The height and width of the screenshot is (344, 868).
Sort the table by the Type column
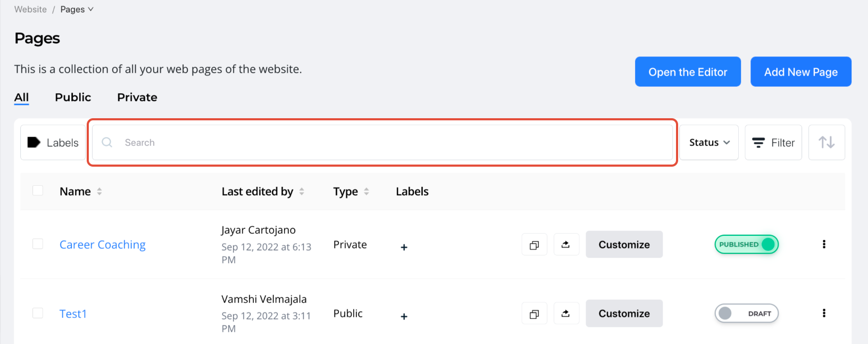[366, 192]
